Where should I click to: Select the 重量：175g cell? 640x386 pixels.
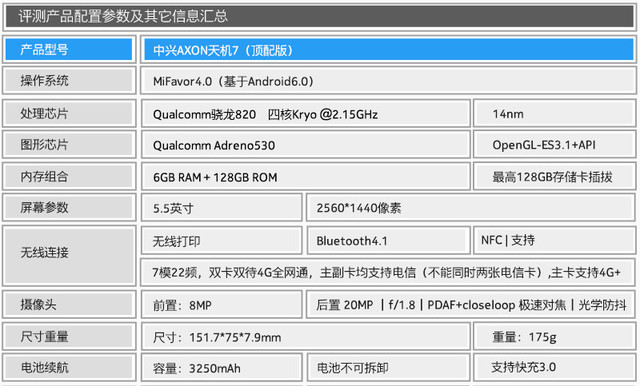coord(554,336)
